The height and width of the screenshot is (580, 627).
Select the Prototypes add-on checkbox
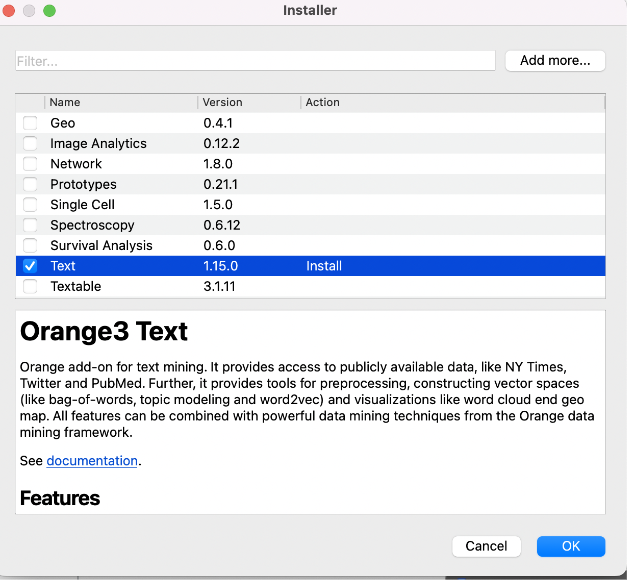[30, 184]
